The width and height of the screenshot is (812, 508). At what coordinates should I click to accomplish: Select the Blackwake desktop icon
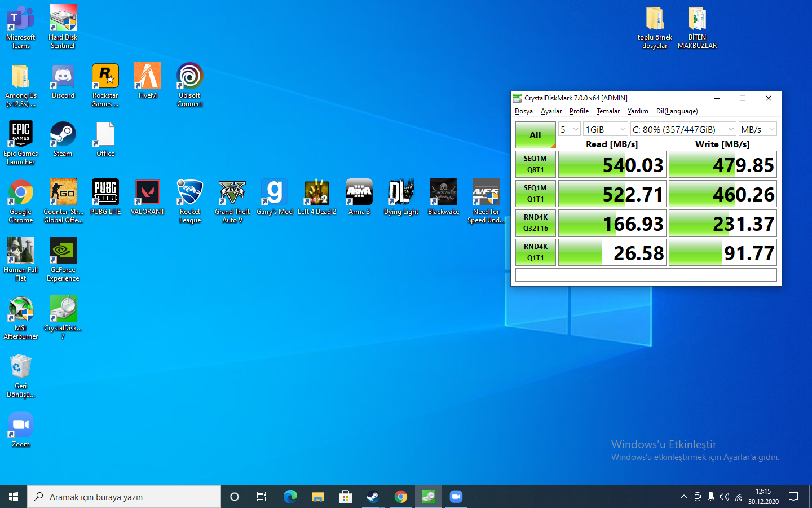pos(444,197)
